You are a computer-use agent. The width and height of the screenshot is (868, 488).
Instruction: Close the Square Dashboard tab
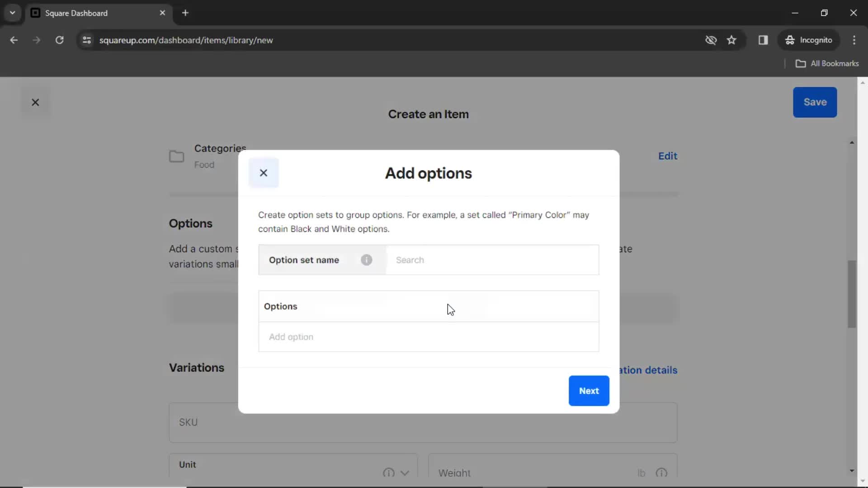coord(162,13)
